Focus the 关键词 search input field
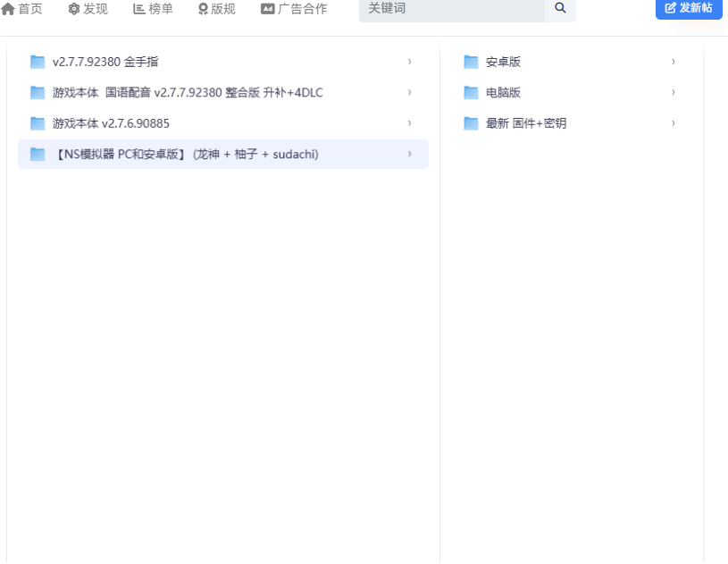The height and width of the screenshot is (564, 728). pos(452,9)
